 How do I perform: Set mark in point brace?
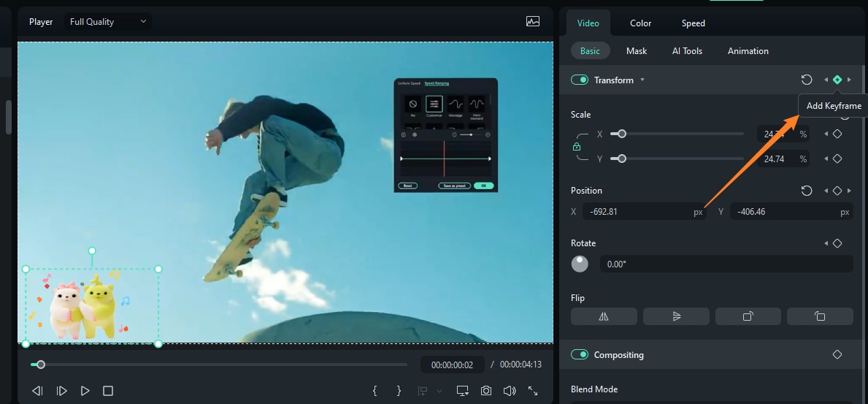tap(375, 391)
